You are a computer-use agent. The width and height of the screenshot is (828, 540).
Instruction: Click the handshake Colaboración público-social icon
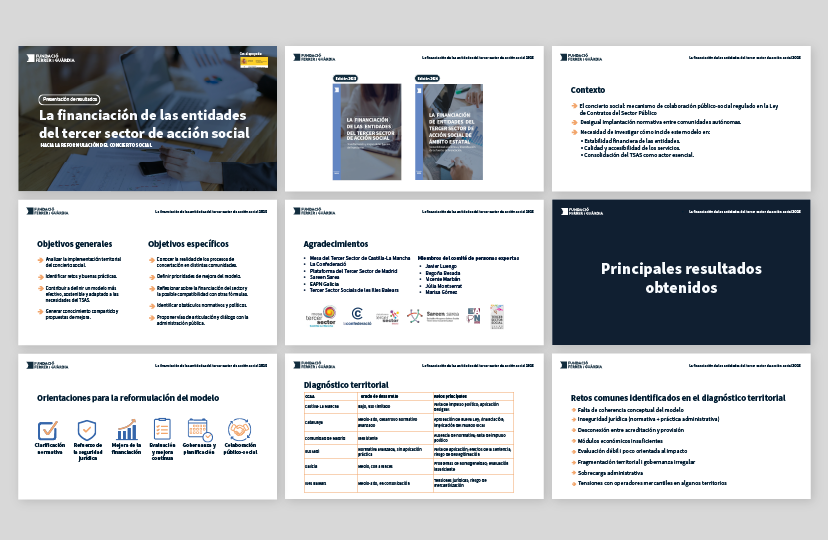pyautogui.click(x=240, y=429)
